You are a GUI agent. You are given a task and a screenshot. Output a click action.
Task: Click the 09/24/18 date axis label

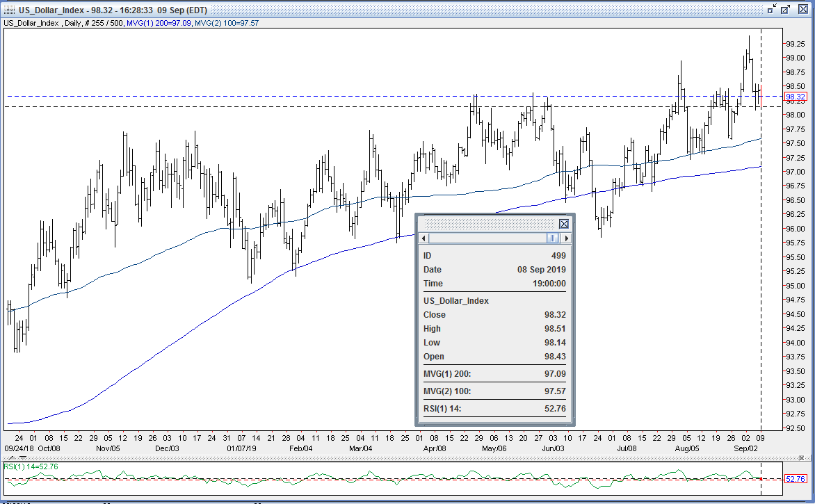point(19,448)
